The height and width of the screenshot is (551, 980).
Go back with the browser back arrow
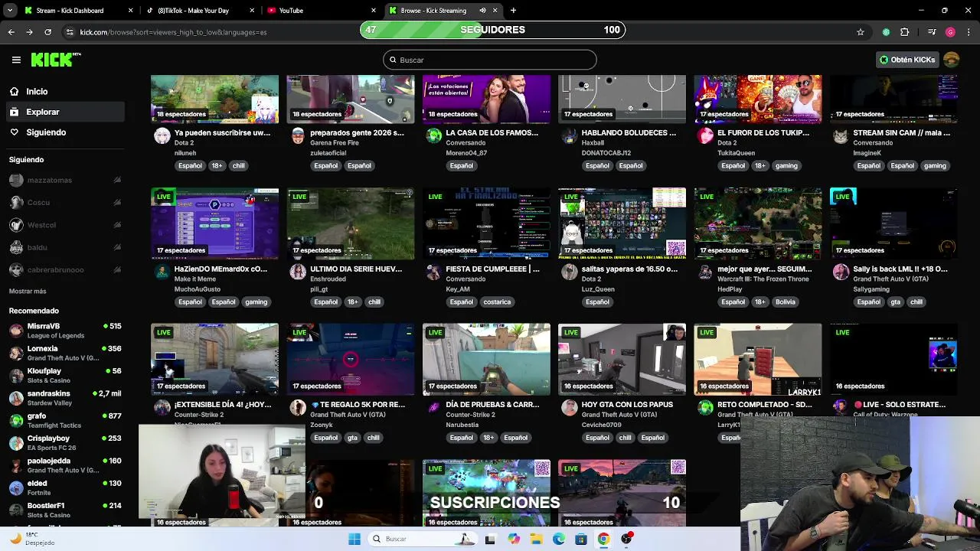(11, 32)
